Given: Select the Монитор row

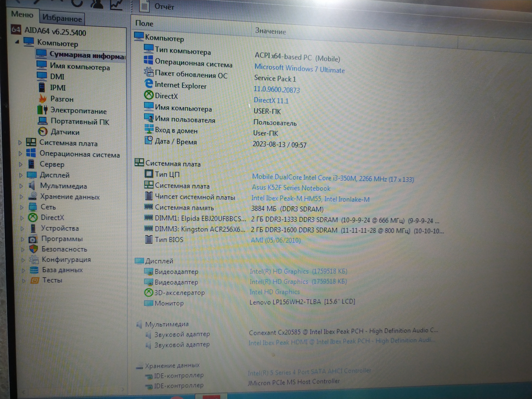Looking at the screenshot, I should 249,303.
